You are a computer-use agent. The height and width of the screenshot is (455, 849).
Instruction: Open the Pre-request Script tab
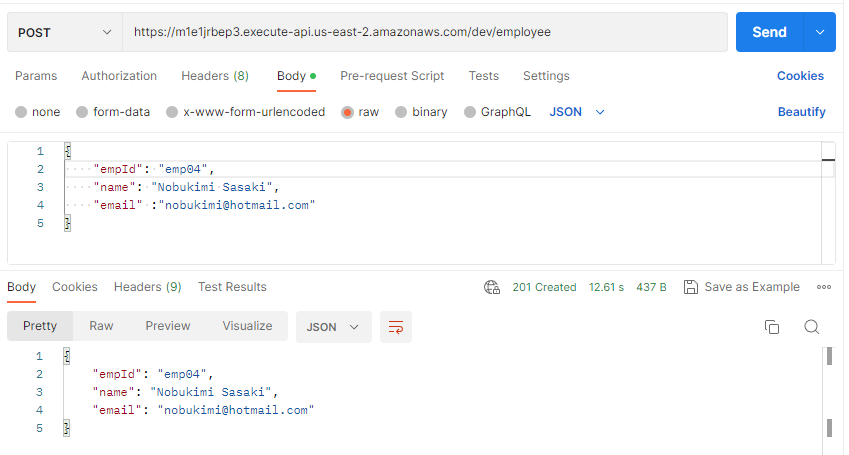coord(392,76)
